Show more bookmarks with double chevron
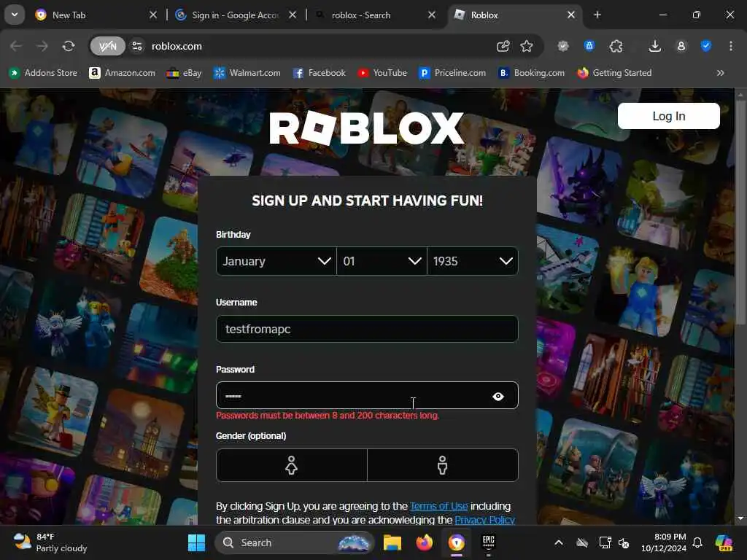The height and width of the screenshot is (560, 747). click(720, 73)
